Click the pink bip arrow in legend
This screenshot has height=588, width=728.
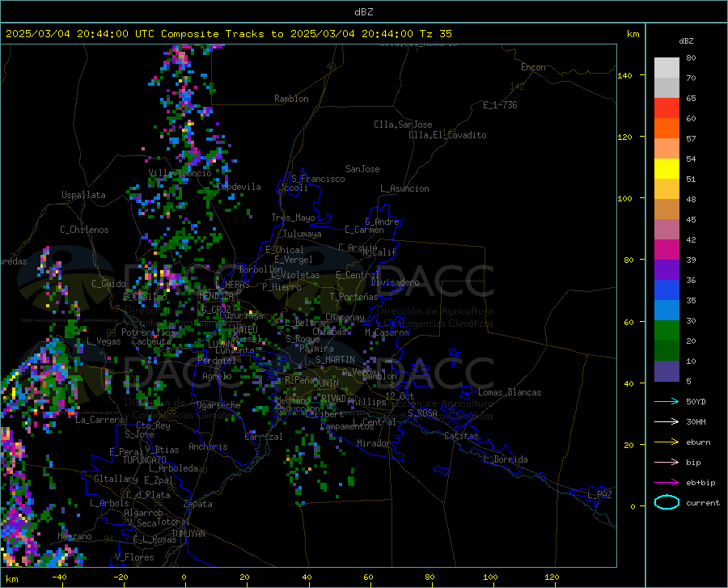(x=667, y=463)
